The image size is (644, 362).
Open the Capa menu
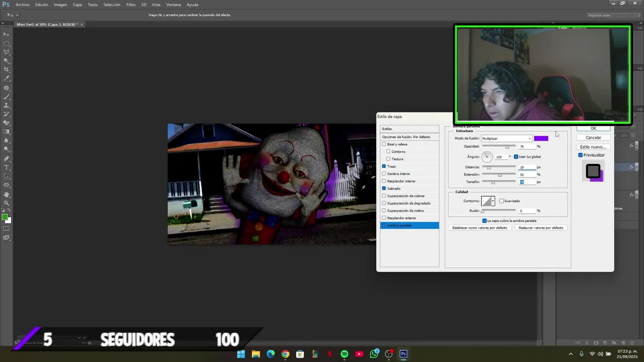point(77,5)
